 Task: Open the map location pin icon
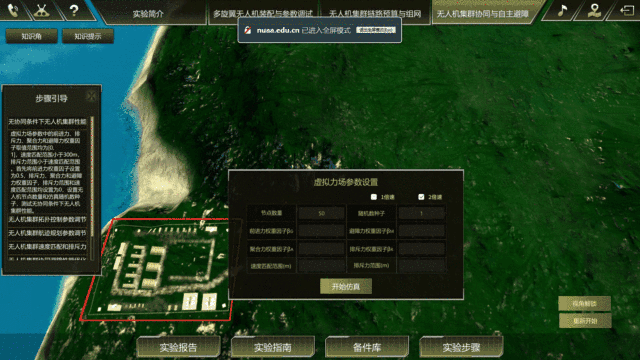pyautogui.click(x=594, y=10)
